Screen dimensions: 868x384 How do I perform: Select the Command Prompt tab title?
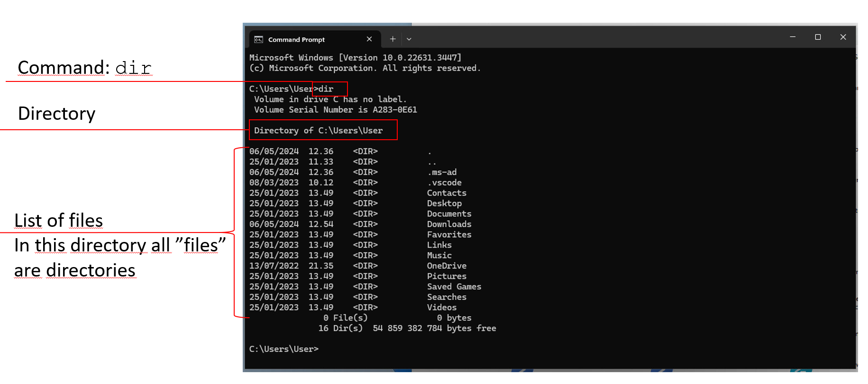[x=296, y=40]
